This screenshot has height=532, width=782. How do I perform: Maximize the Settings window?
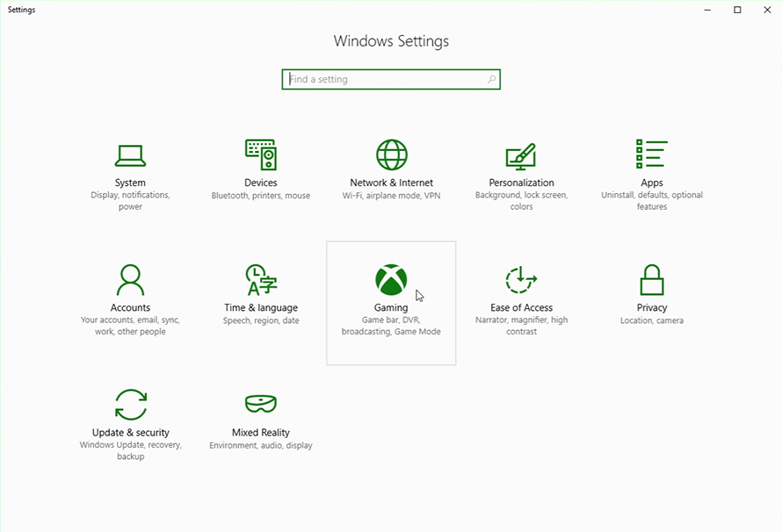(737, 10)
